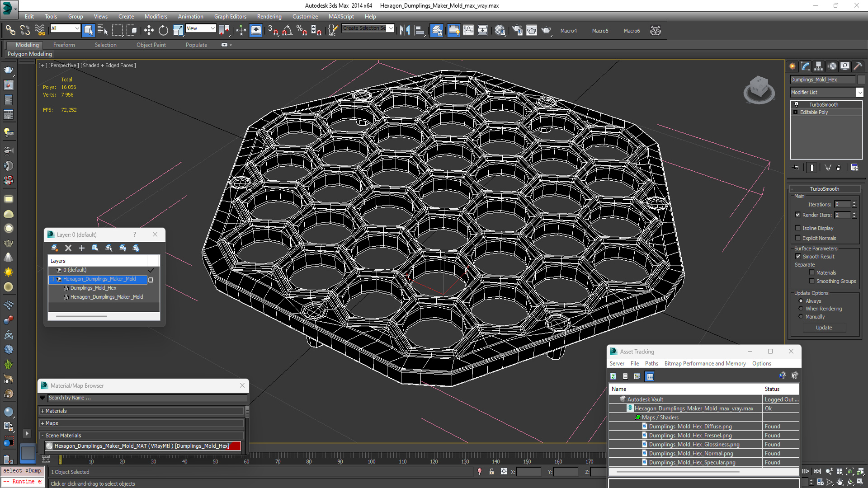
Task: Open the Modifiers menu
Action: coord(156,16)
